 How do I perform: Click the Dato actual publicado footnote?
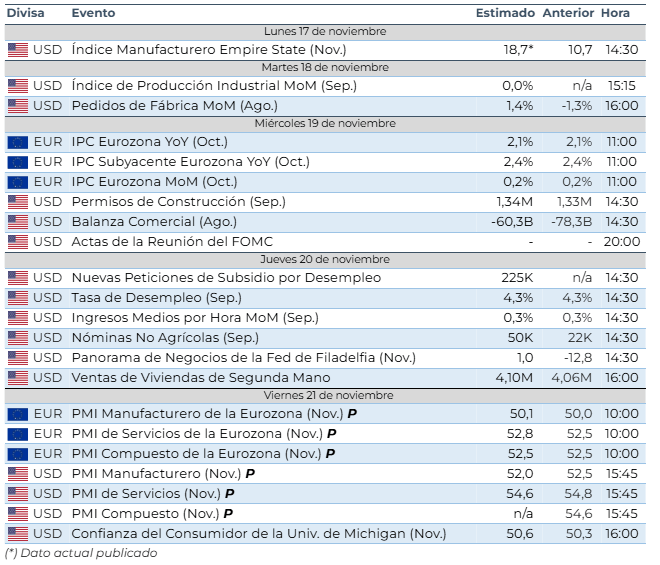[x=81, y=553]
